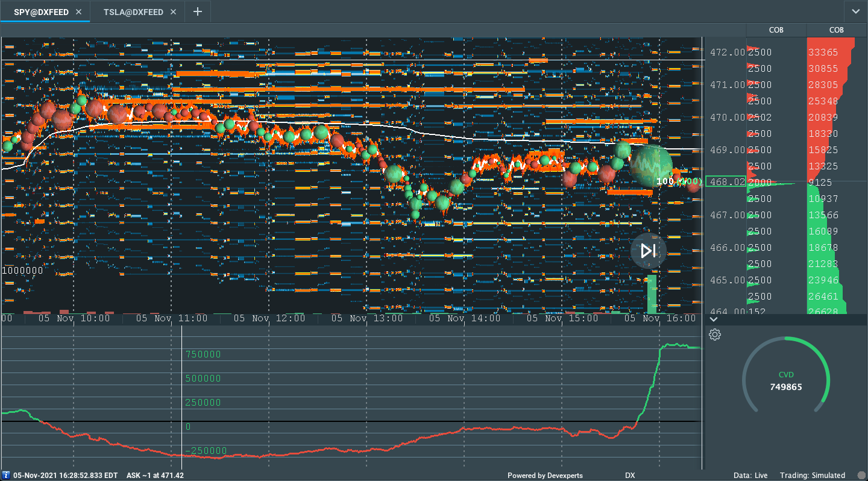
Task: Select the 20839 cumulative ask value
Action: click(x=823, y=118)
